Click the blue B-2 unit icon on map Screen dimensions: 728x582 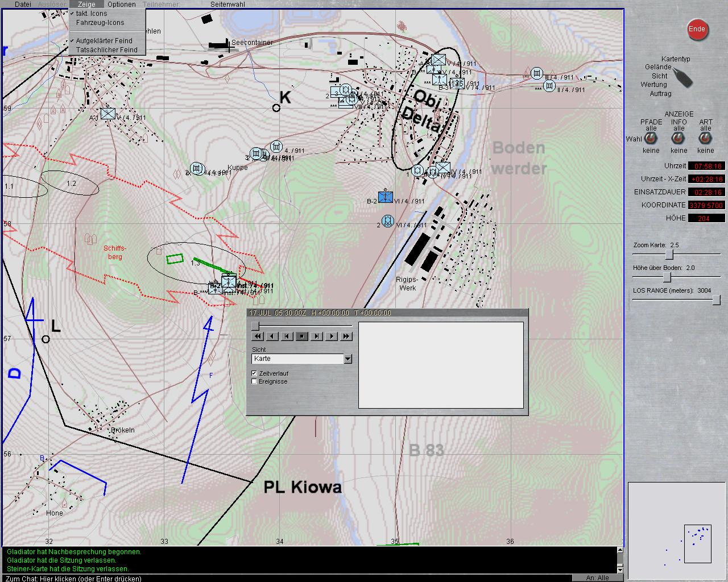point(386,197)
